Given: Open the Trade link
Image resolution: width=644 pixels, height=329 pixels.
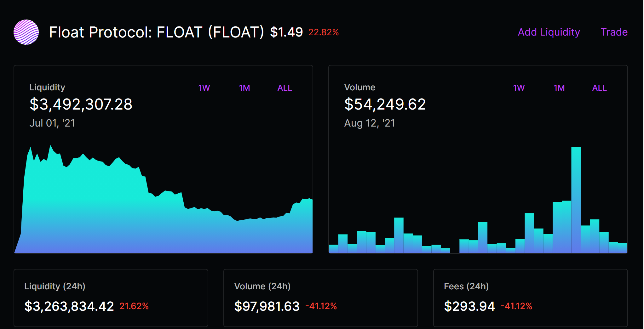Looking at the screenshot, I should click(614, 32).
